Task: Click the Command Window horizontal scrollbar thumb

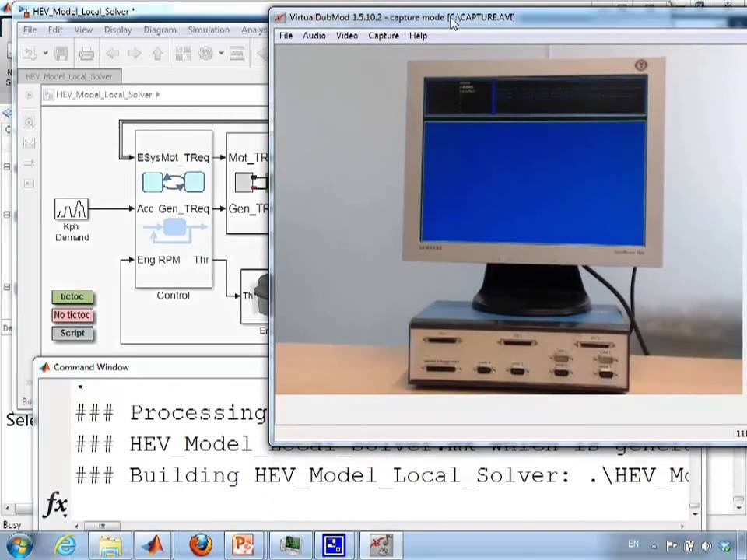Action: point(102,527)
